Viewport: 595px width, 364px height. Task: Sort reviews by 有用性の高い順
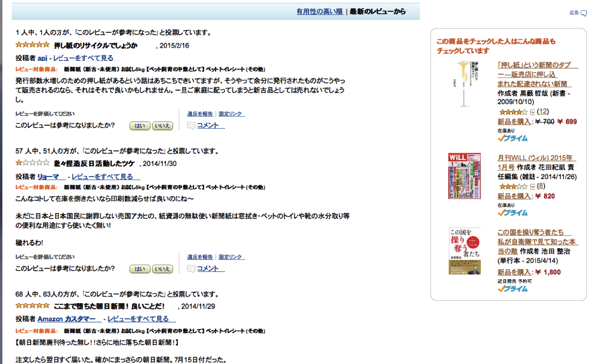(319, 11)
